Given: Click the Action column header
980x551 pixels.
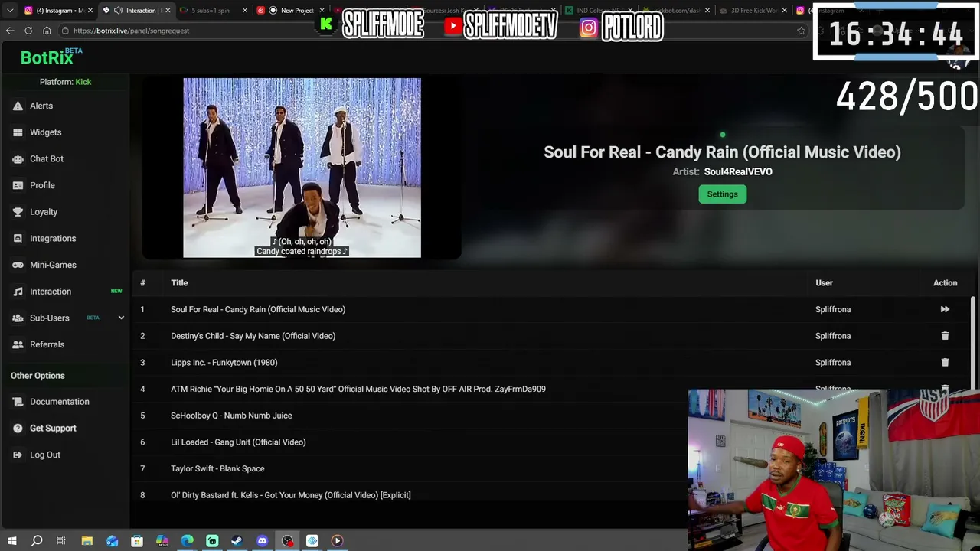Looking at the screenshot, I should [945, 283].
